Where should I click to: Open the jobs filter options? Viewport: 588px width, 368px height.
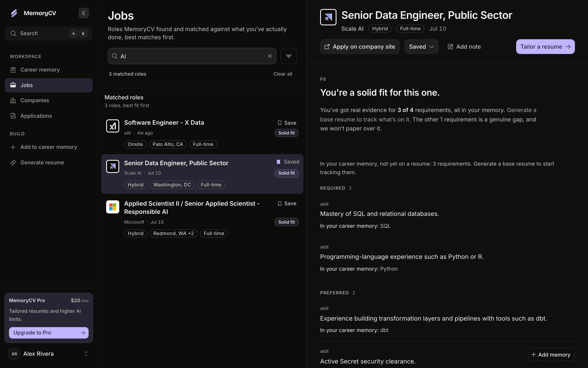(289, 56)
